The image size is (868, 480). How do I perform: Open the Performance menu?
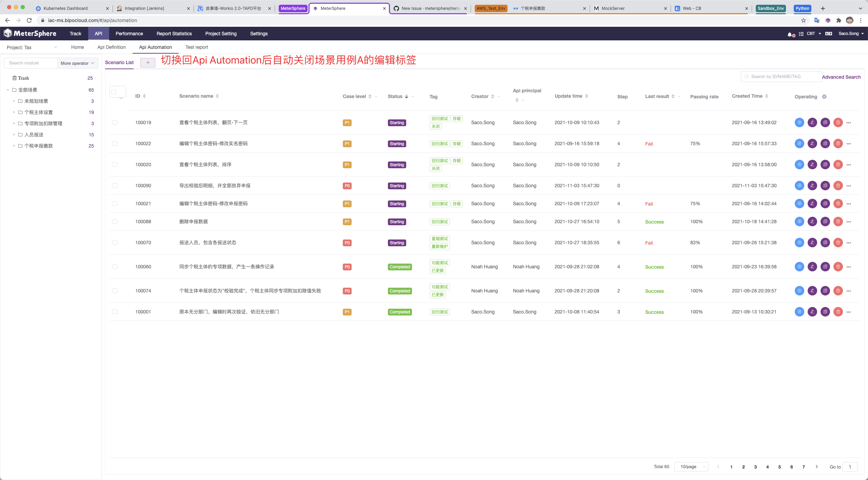(129, 34)
